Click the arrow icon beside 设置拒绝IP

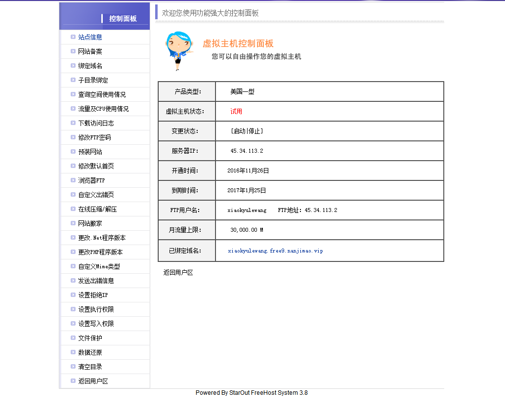pyautogui.click(x=73, y=294)
